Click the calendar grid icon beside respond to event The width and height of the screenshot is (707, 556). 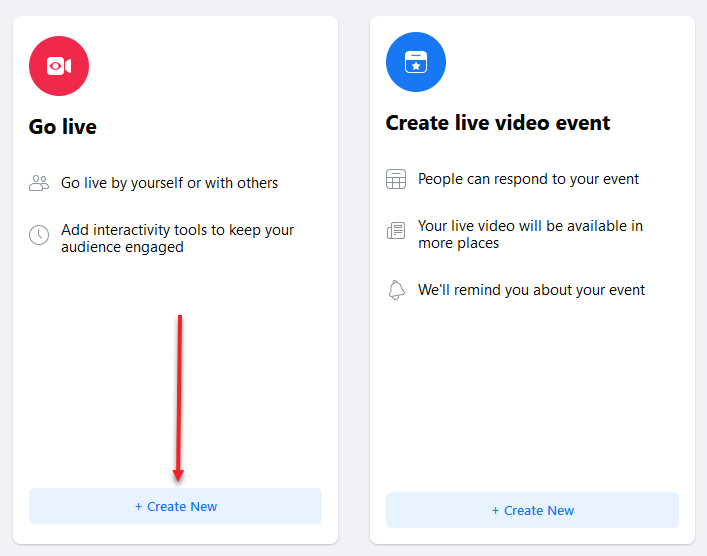pyautogui.click(x=396, y=179)
